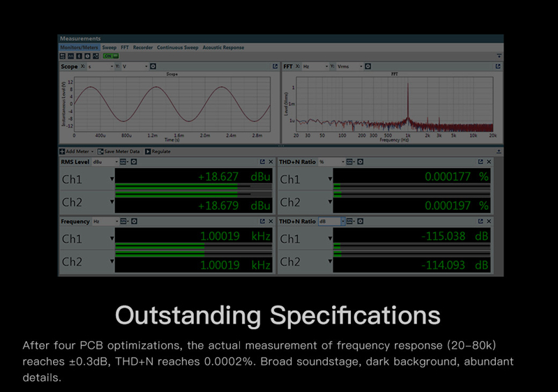Close the RMS Level meter panel

(x=271, y=162)
